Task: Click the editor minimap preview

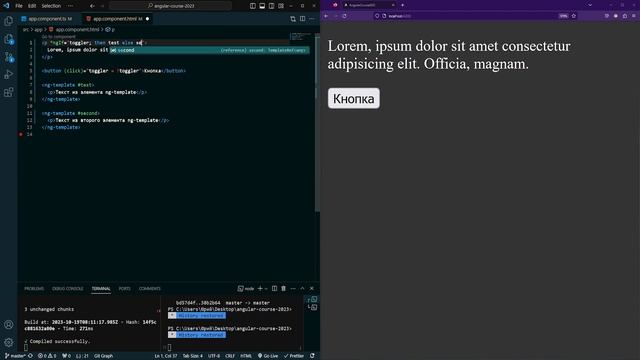Action: [x=301, y=37]
